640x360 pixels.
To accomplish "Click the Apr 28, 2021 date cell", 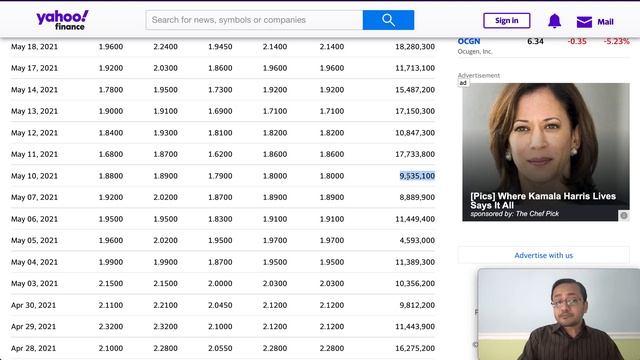I will tap(33, 348).
